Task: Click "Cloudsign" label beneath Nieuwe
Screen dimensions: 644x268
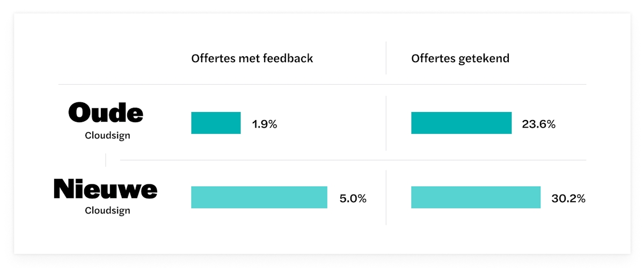Action: [x=107, y=211]
